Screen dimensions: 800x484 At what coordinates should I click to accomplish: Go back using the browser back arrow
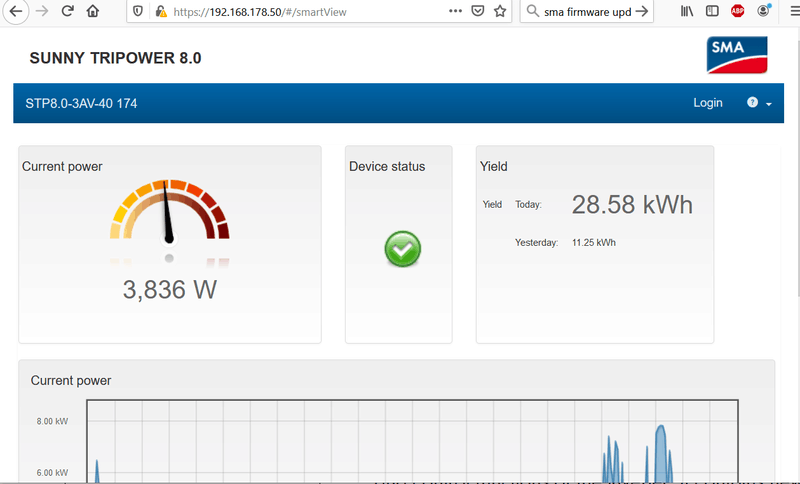coord(16,11)
